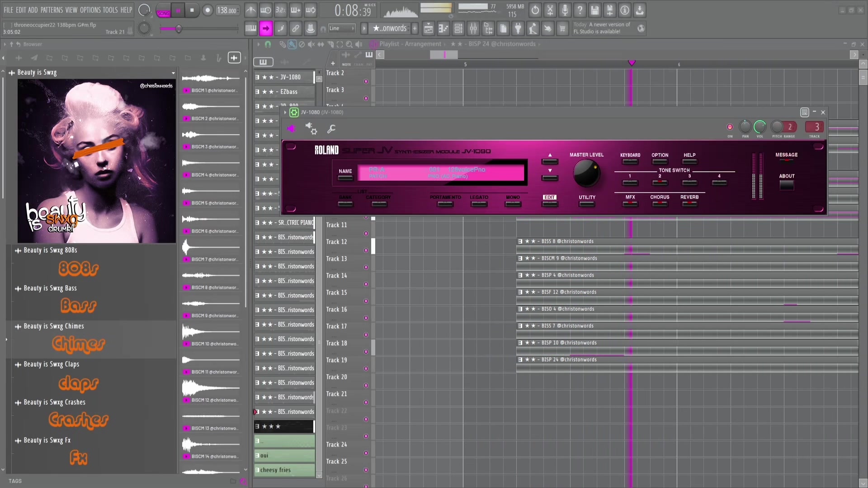The height and width of the screenshot is (488, 868).
Task: Open the PATTERNS menu
Action: tap(52, 10)
